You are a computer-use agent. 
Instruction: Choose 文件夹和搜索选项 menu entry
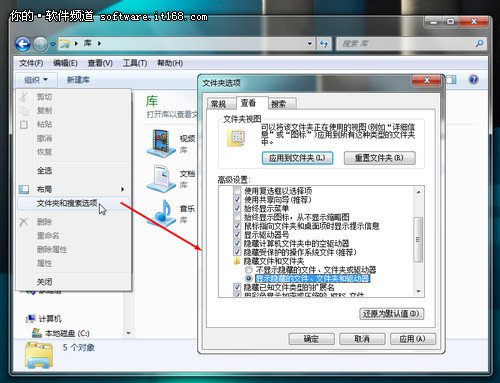(73, 203)
